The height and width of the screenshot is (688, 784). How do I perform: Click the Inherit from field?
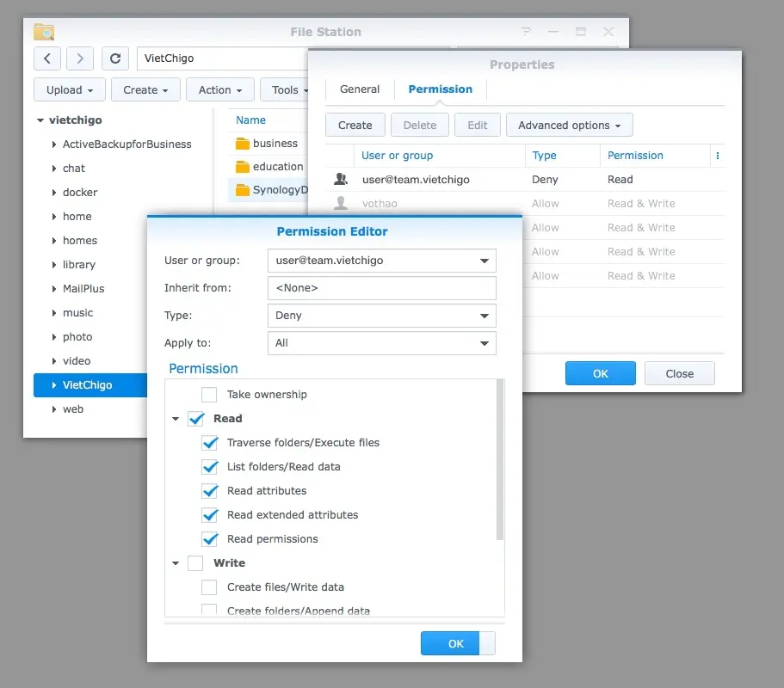(382, 288)
